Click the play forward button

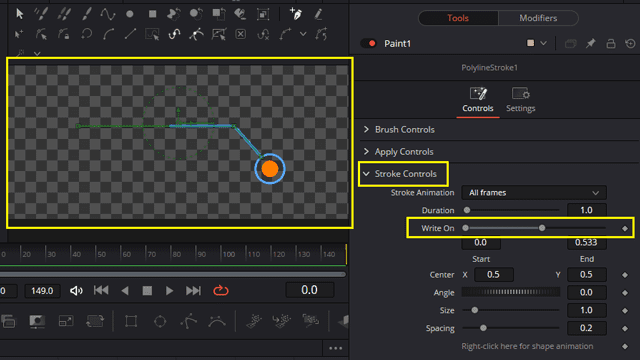point(169,291)
